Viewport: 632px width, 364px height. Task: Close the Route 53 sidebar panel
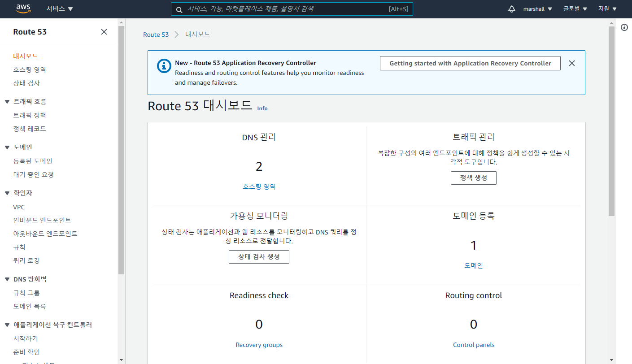104,32
